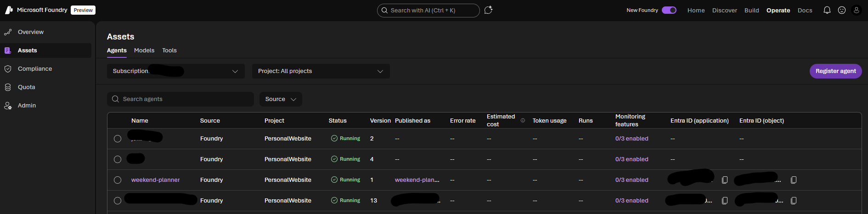Select the radio button for version 4 agent
This screenshot has height=214, width=868.
118,159
